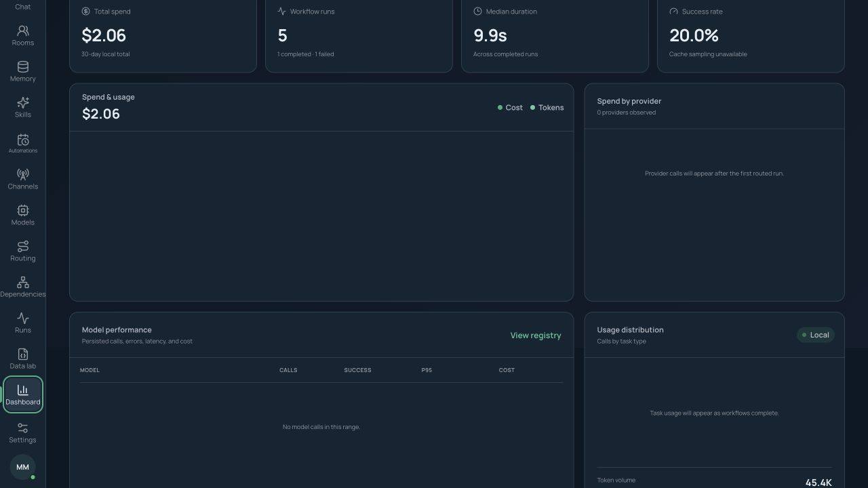Click the '0 providers observed' text
Image resolution: width=868 pixels, height=488 pixels.
point(626,113)
